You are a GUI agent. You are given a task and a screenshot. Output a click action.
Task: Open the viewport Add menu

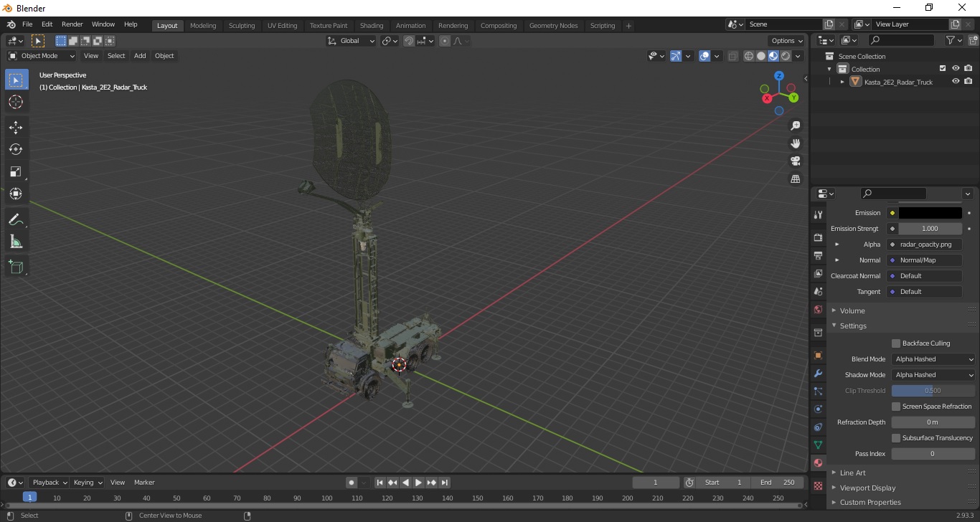(140, 56)
